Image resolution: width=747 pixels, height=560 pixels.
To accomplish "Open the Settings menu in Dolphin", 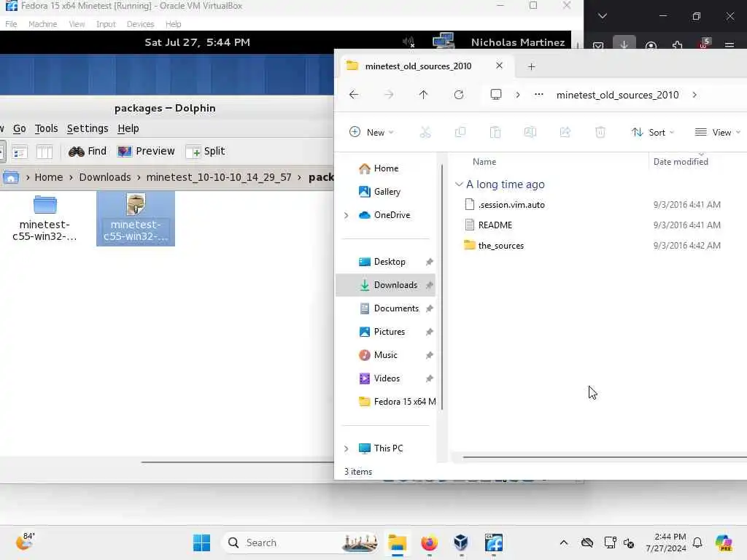I will [x=88, y=128].
